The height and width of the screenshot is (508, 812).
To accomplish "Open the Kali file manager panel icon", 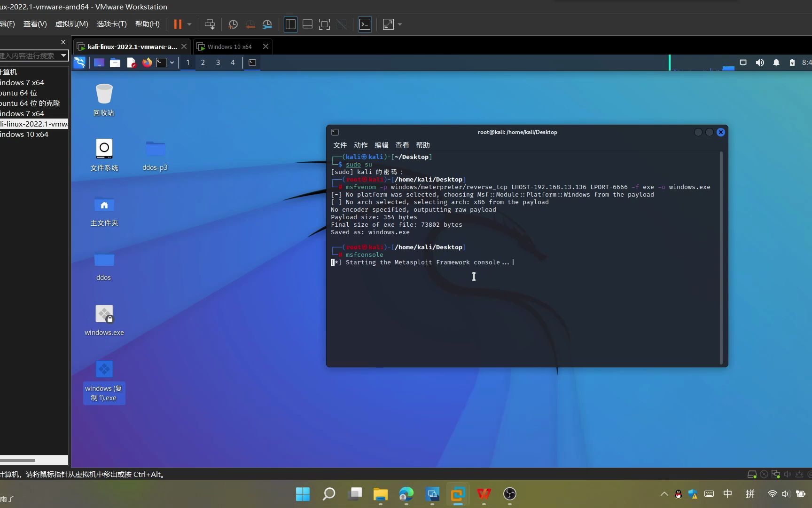I will click(115, 63).
